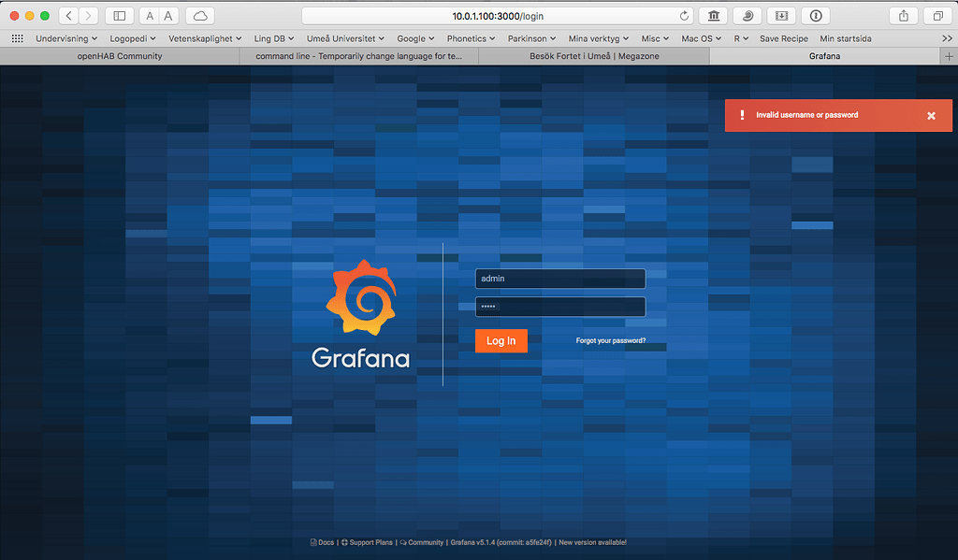
Task: Switch to the Besök Fortet i Umeå tab
Action: 594,55
